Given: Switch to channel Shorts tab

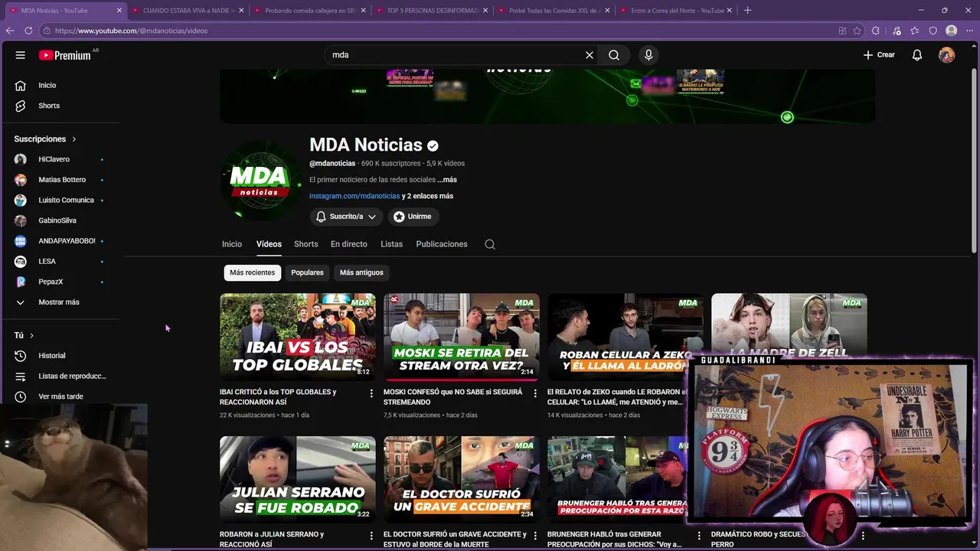Looking at the screenshot, I should click(x=305, y=244).
